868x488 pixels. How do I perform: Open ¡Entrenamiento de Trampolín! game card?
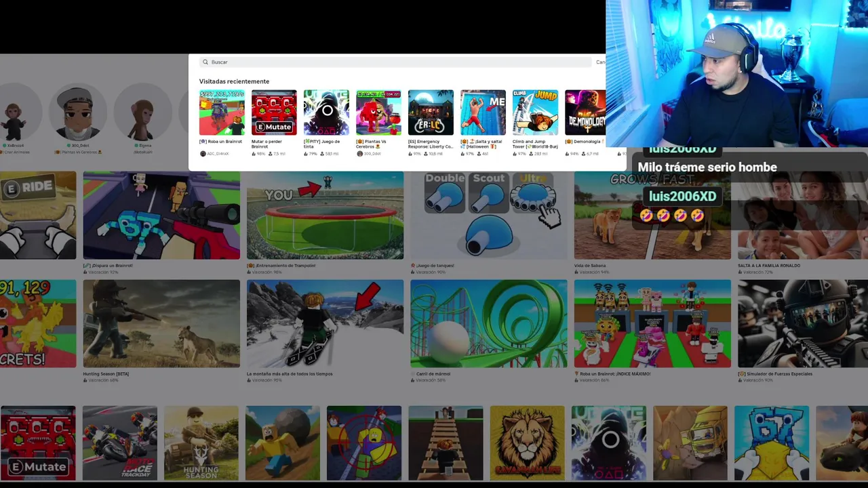point(325,216)
